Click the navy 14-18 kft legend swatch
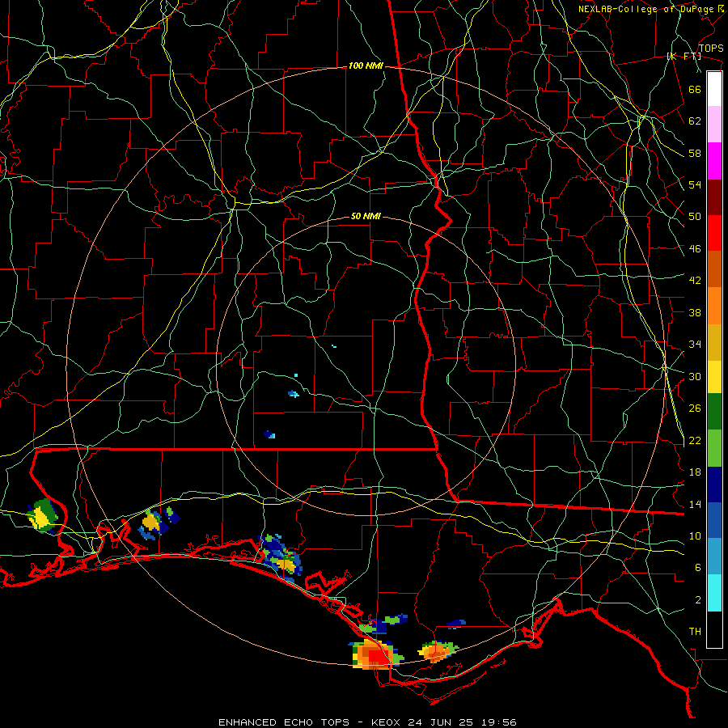Viewport: 728px width, 728px height. click(714, 485)
